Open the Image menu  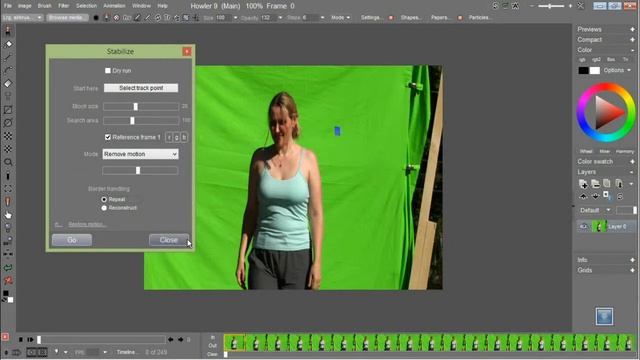coord(24,6)
